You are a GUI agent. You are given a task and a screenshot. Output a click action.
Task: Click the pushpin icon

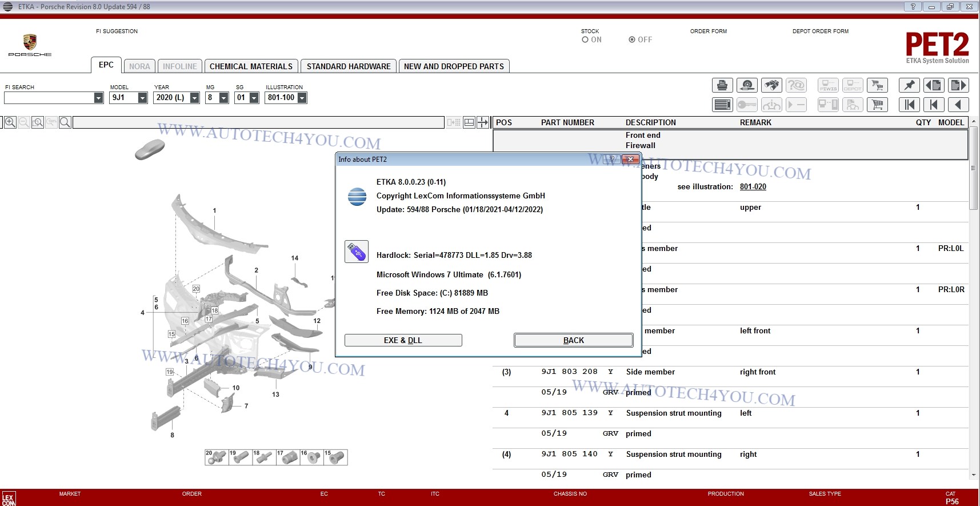tap(909, 86)
